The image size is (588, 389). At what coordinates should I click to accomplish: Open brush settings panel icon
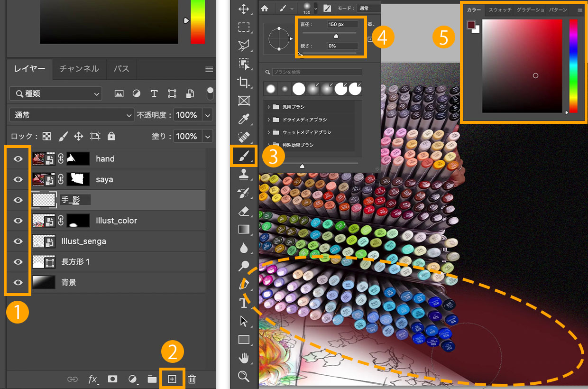coord(327,8)
